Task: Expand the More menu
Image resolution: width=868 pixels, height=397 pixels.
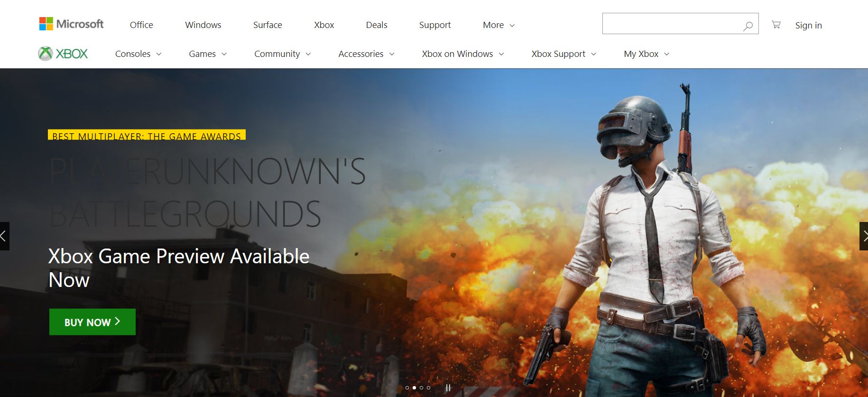Action: pyautogui.click(x=499, y=25)
